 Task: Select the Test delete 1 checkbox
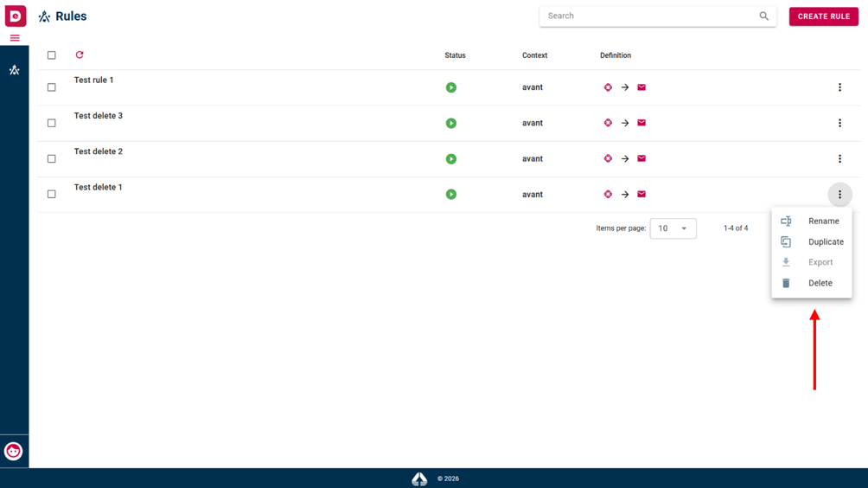[52, 195]
